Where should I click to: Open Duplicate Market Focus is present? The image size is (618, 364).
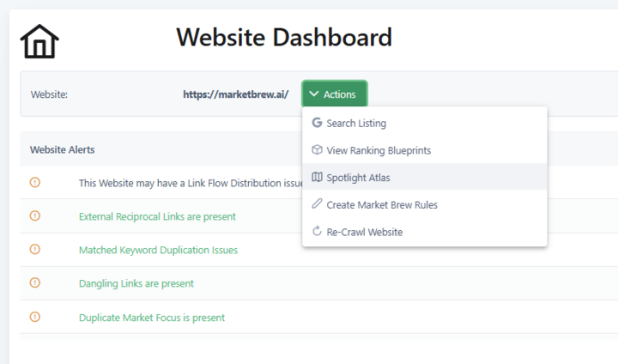(x=152, y=318)
